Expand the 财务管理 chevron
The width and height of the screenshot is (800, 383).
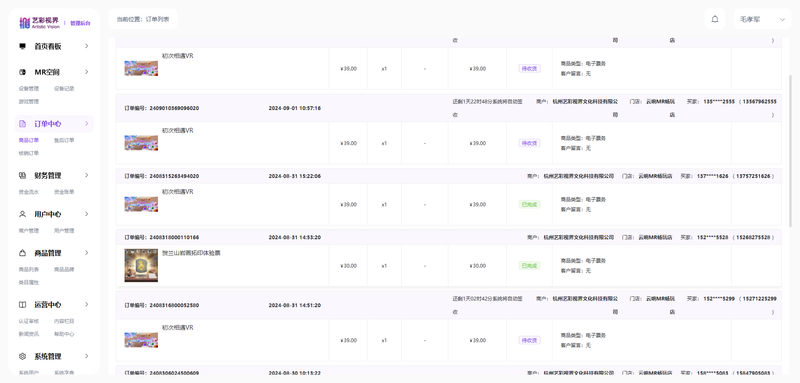coord(87,175)
